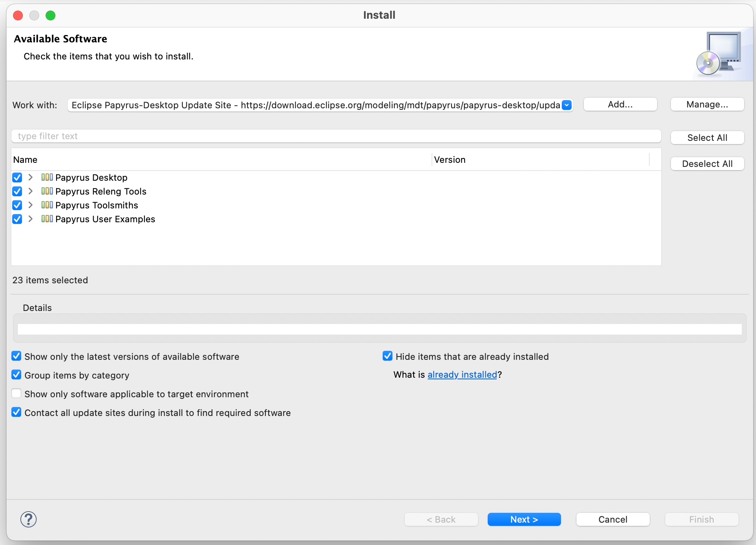This screenshot has width=756, height=545.
Task: Expand the Papyrus Toolsmiths tree node
Action: [31, 205]
